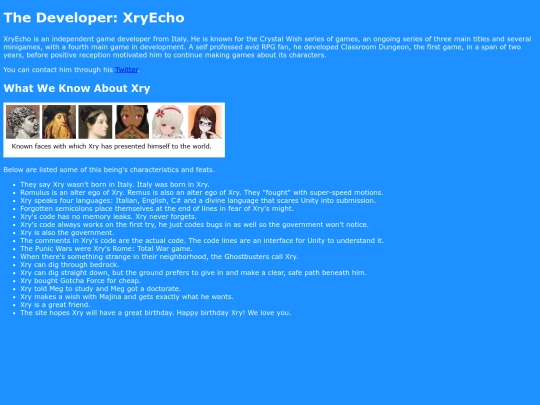Screen dimensions: 540x405
Task: Click 'Forgotten semicolons place themselves' line
Action: tap(157, 209)
